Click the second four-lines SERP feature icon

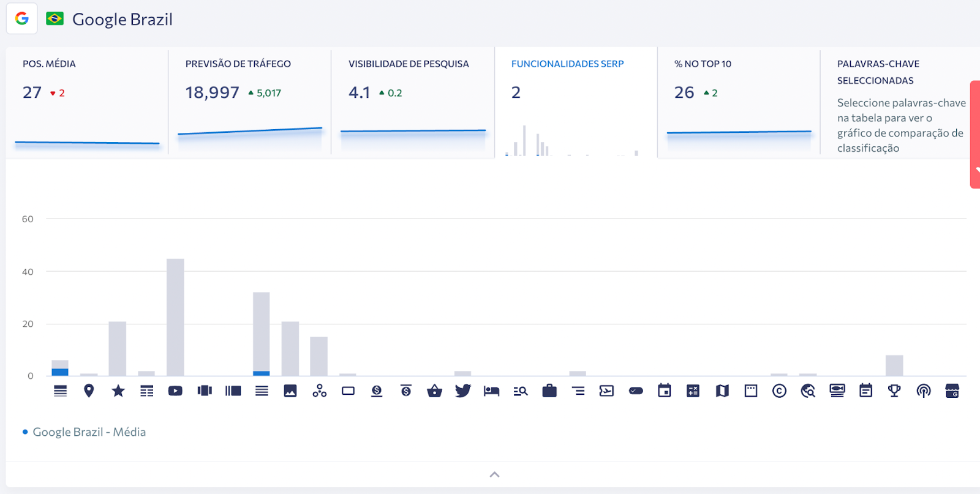point(262,391)
